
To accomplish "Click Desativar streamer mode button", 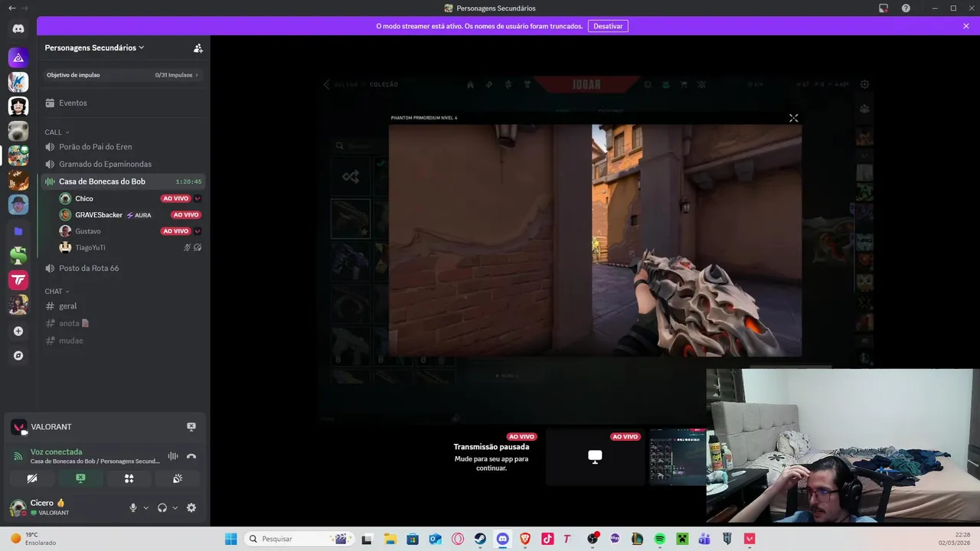I will [x=608, y=26].
